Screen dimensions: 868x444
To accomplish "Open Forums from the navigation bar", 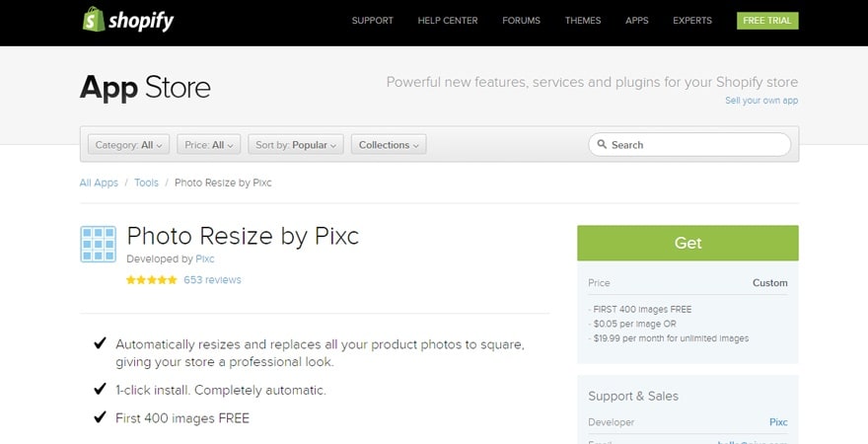I will point(521,21).
